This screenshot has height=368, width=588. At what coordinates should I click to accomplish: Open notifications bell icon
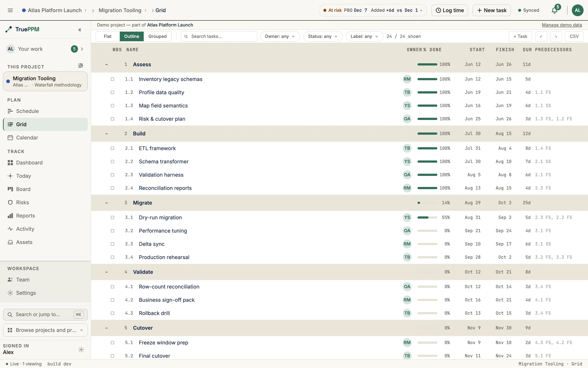[555, 10]
